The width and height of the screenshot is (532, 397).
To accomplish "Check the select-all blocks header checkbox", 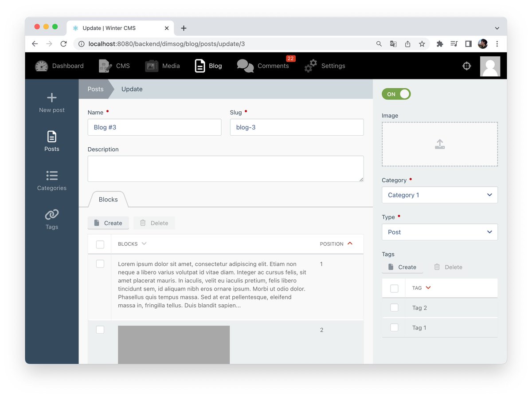I will pos(100,244).
